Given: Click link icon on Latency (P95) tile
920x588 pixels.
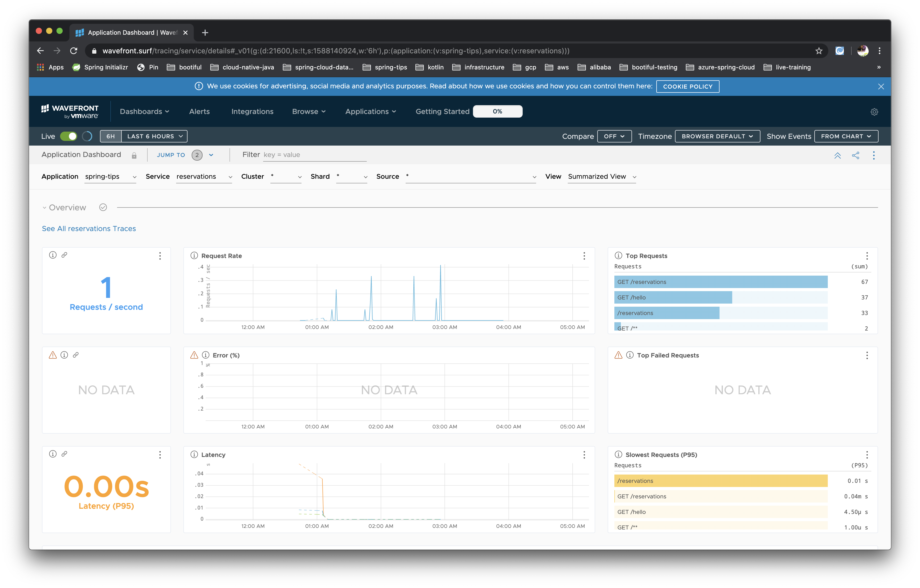Looking at the screenshot, I should pos(64,454).
